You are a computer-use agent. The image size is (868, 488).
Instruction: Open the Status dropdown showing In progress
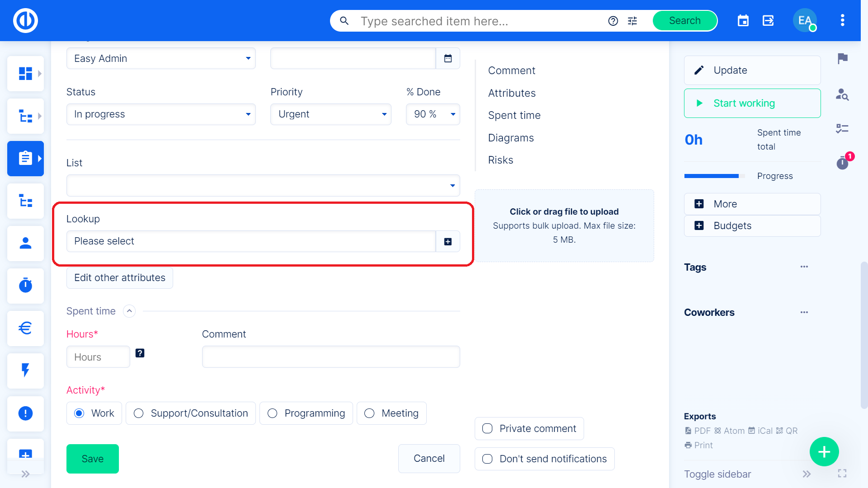tap(161, 114)
